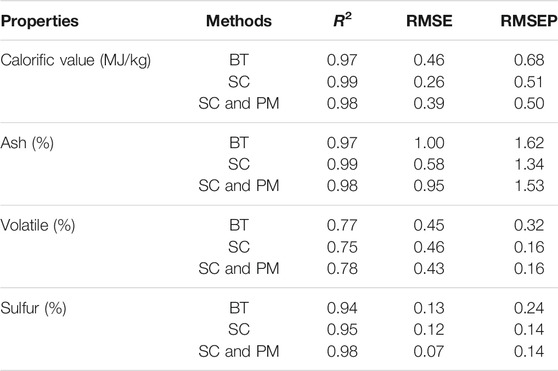Click the Properties column header
Image resolution: width=558 pixels, height=371 pixels.
pos(40,21)
